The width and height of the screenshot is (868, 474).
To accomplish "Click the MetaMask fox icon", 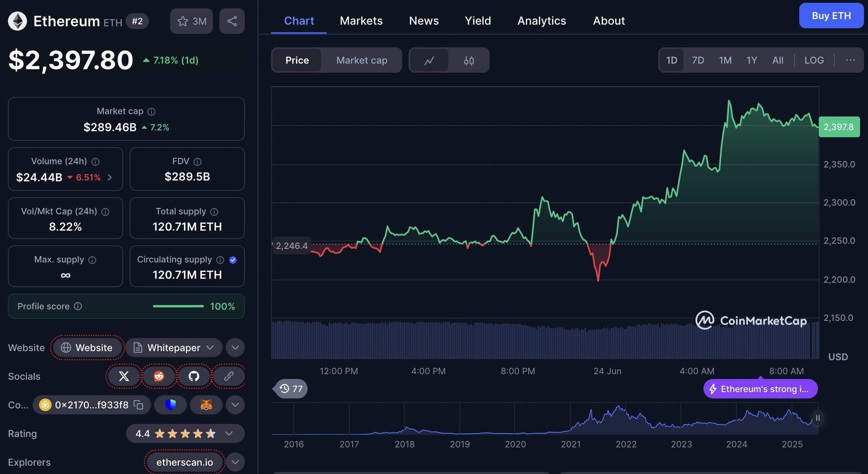I will point(206,405).
